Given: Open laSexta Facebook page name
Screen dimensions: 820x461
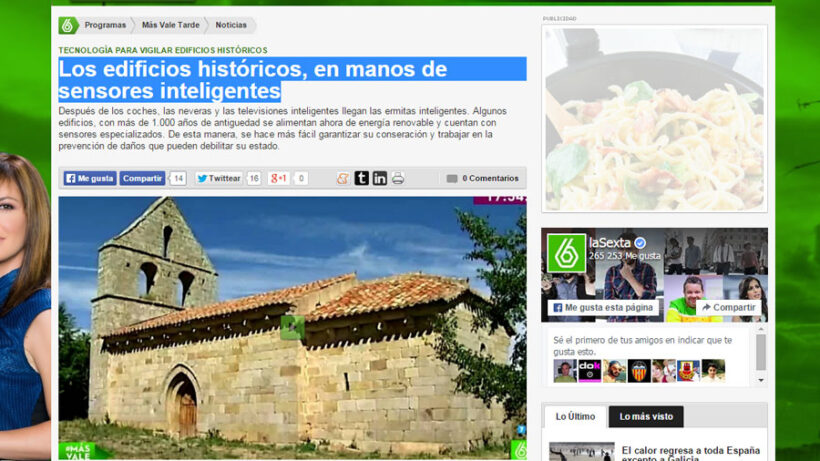Looking at the screenshot, I should (610, 243).
